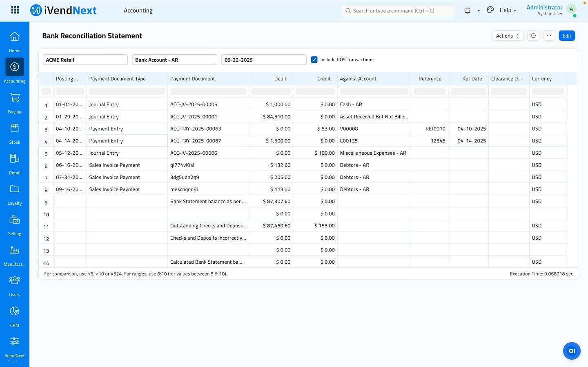588x367 pixels.
Task: Expand the Actions dropdown
Action: pos(508,36)
